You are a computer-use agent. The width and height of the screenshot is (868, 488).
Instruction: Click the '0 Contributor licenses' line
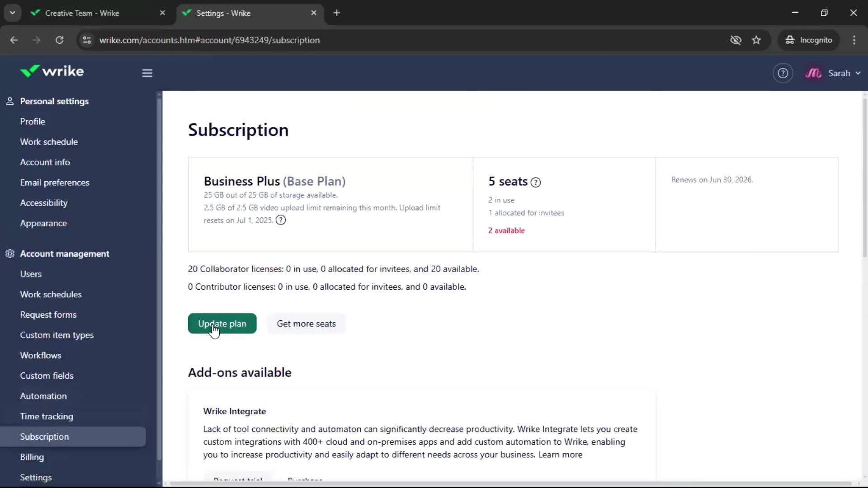pos(327,287)
